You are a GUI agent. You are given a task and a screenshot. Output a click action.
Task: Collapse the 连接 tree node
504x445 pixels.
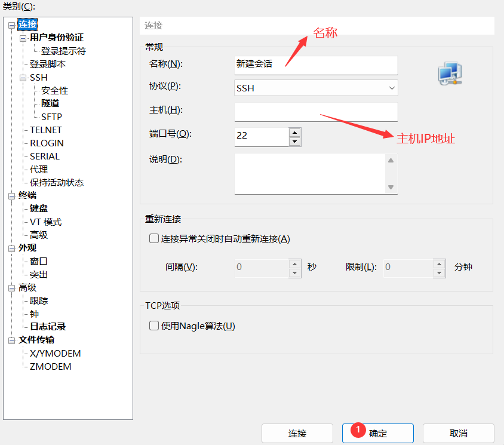11,25
